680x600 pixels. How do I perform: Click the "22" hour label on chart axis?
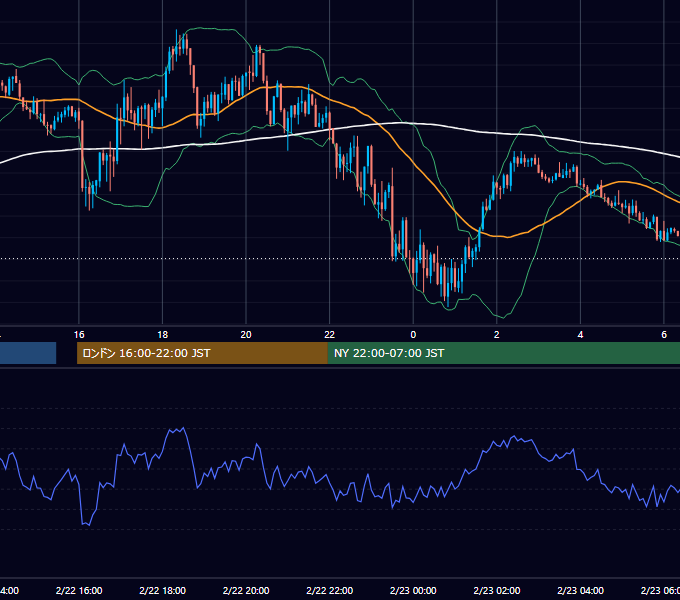[330, 335]
